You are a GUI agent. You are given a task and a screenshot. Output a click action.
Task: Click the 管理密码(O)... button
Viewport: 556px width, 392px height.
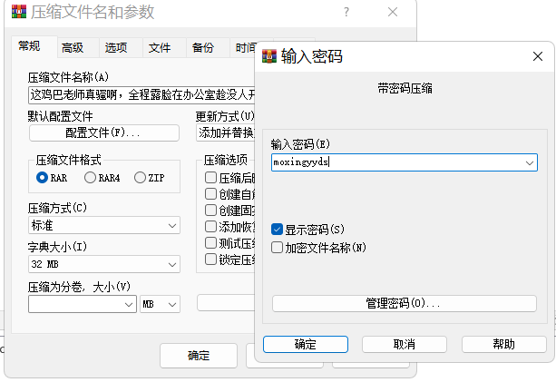(x=404, y=303)
